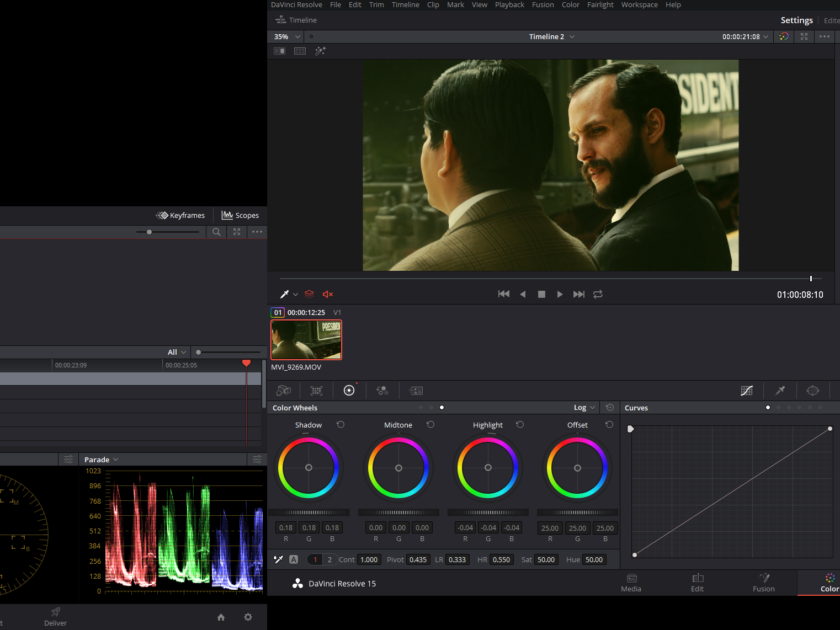Screen dimensions: 840x630
Task: Expand the picker tool options arrow
Action: (295, 295)
